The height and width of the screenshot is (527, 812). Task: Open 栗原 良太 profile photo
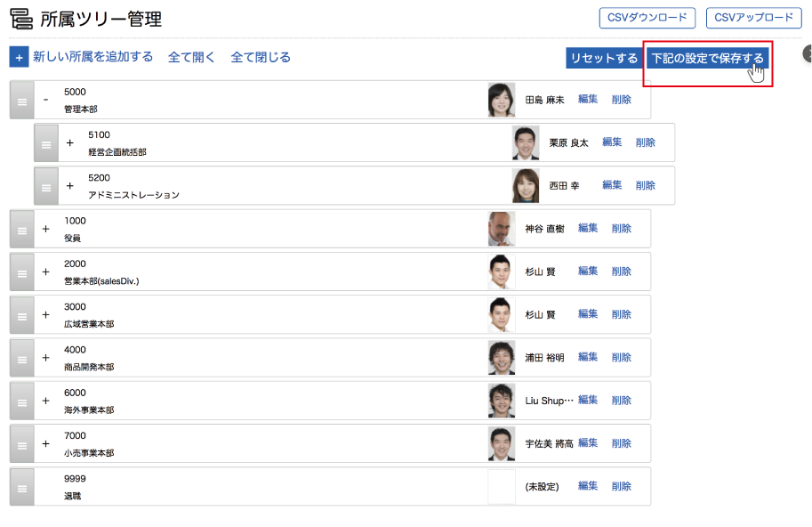526,143
